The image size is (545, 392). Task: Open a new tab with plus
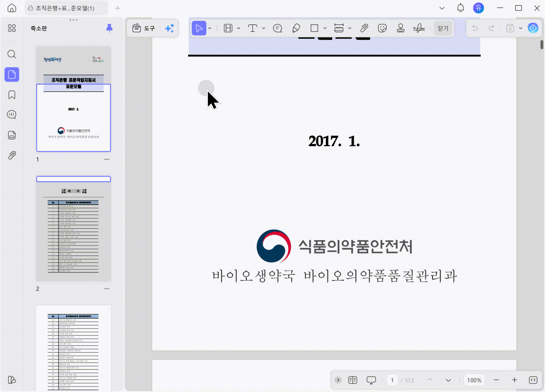(117, 8)
